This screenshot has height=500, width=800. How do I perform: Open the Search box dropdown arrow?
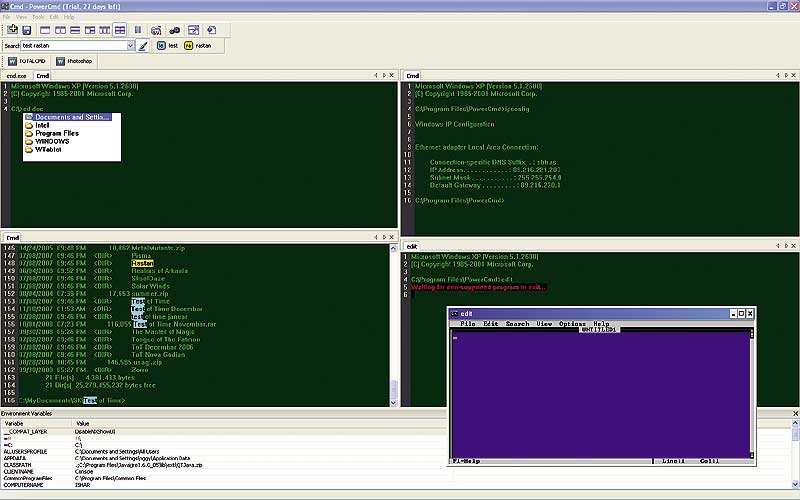(130, 45)
